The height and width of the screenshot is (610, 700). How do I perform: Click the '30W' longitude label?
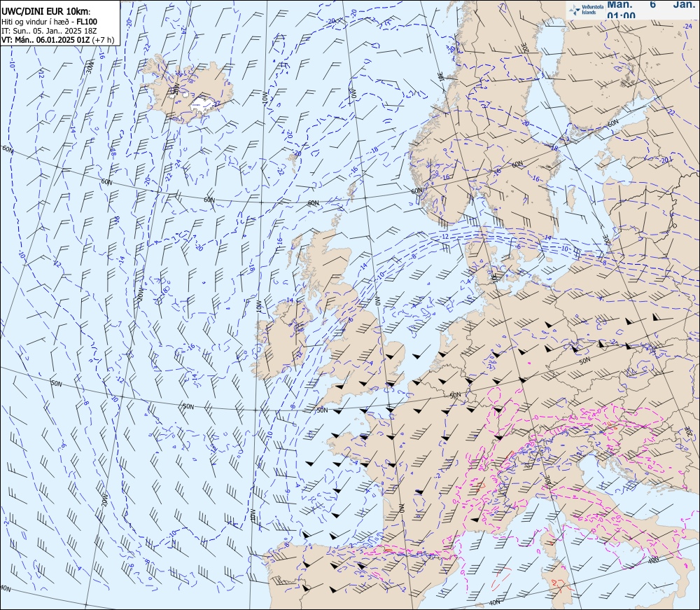pos(90,68)
